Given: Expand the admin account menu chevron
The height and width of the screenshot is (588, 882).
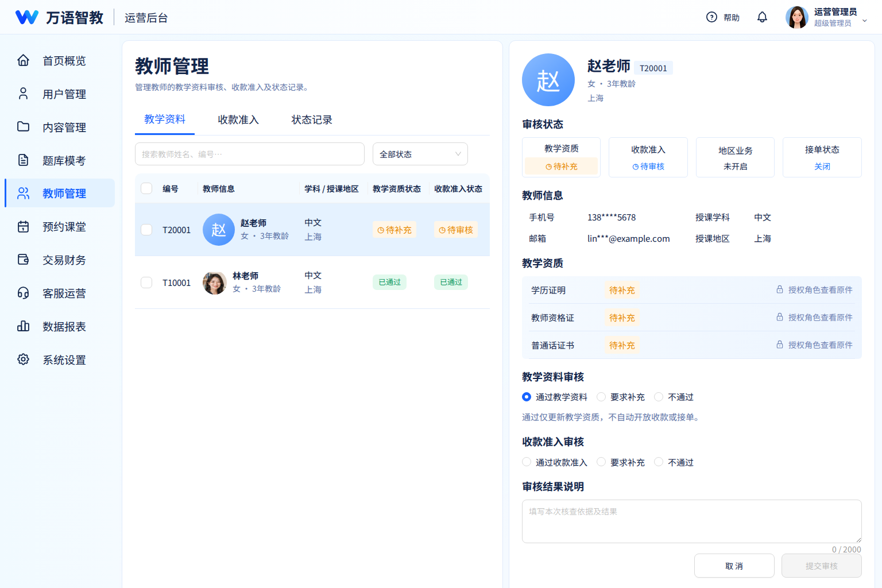Looking at the screenshot, I should coord(865,21).
